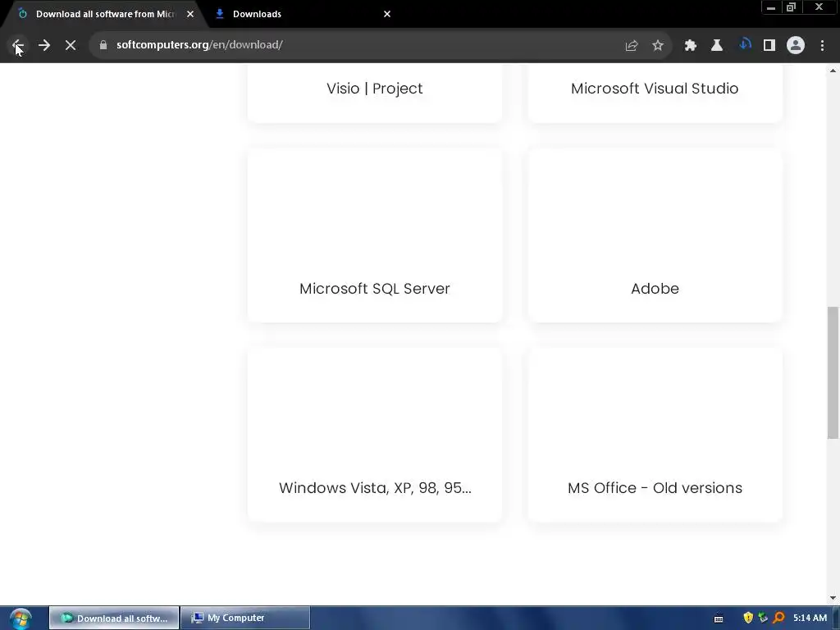Close the Download all software tab
This screenshot has height=630, width=840.
tap(190, 14)
